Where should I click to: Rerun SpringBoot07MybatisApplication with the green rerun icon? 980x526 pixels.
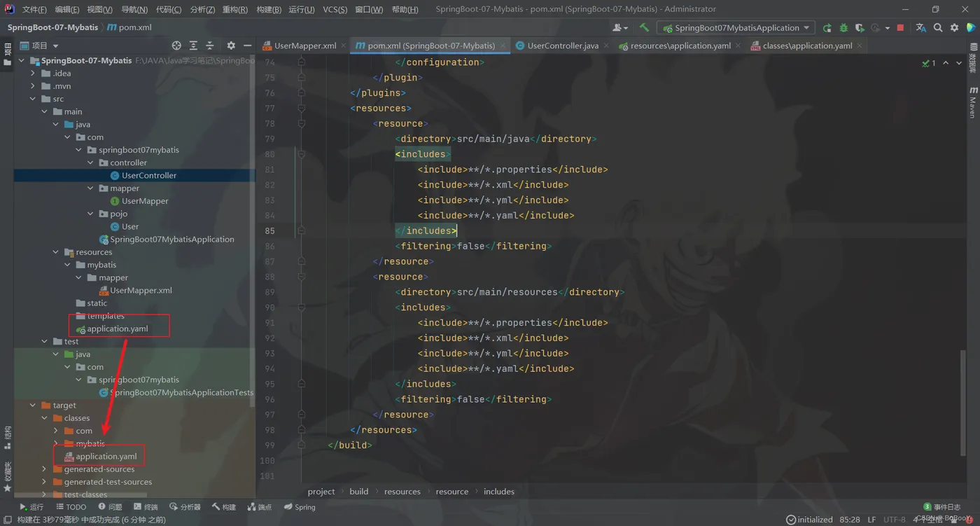click(x=827, y=28)
